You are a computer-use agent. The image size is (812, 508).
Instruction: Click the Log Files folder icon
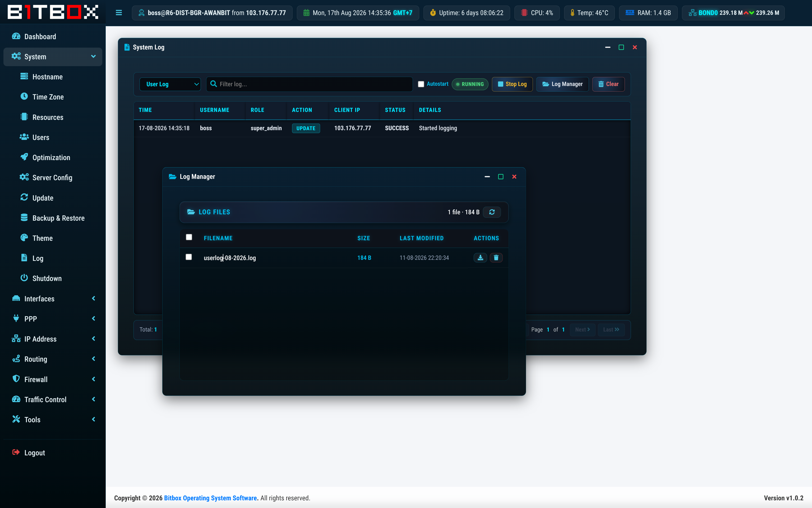pyautogui.click(x=191, y=212)
